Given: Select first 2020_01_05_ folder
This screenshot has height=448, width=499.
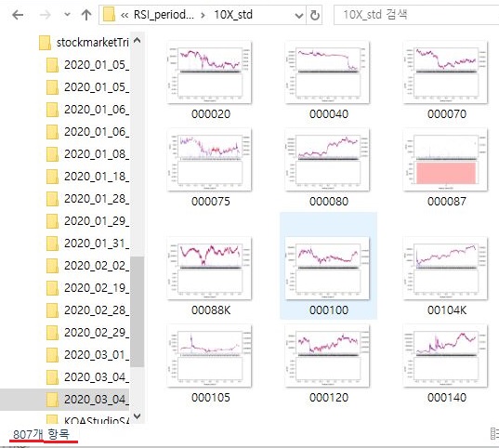Looking at the screenshot, I should (x=87, y=65).
